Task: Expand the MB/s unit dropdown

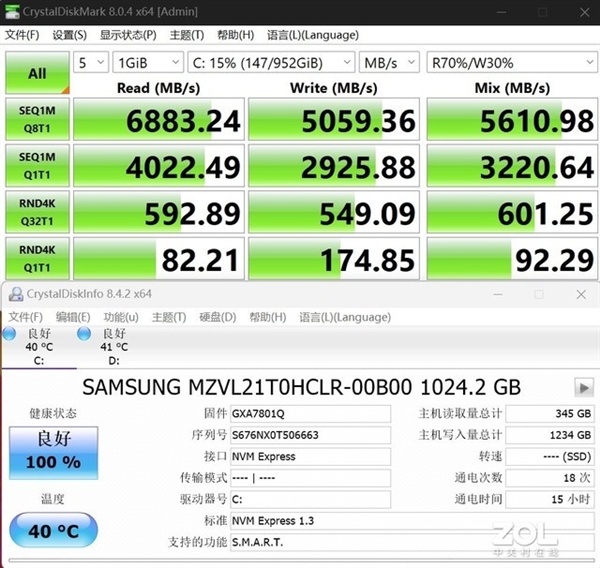Action: 389,62
